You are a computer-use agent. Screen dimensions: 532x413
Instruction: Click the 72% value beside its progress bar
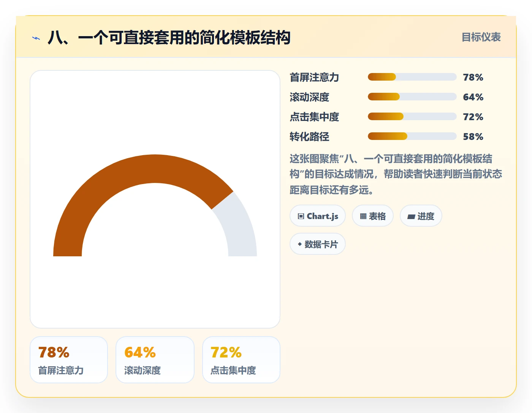pyautogui.click(x=473, y=117)
